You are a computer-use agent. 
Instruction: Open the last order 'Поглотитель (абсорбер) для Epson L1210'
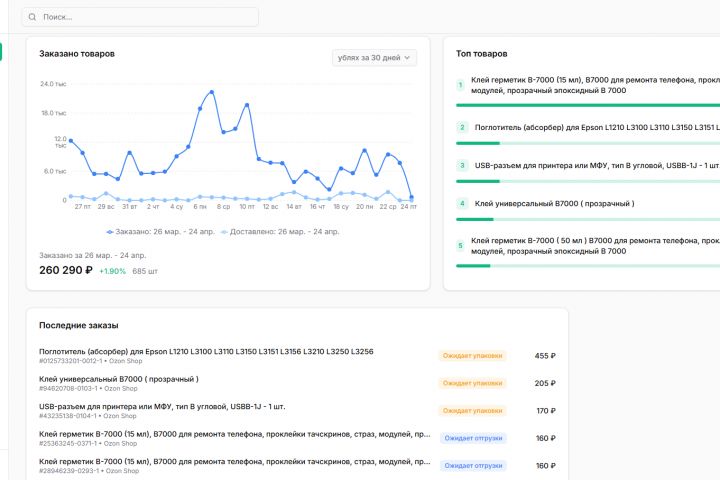(x=206, y=351)
